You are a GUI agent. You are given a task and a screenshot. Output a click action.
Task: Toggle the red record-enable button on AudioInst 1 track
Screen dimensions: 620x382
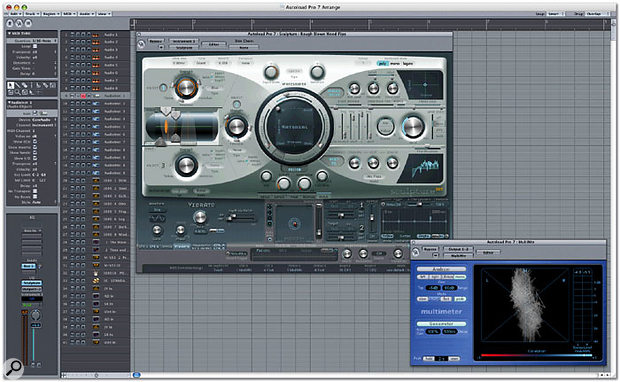83,96
